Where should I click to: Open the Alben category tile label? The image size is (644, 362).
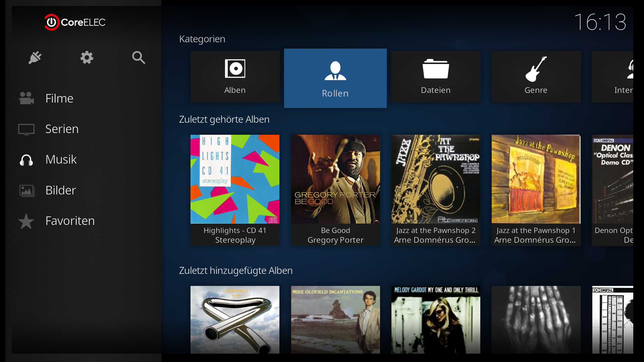pos(235,90)
